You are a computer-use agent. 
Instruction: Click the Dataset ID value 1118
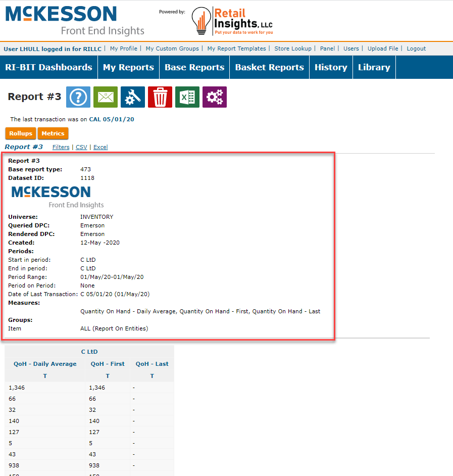point(87,178)
